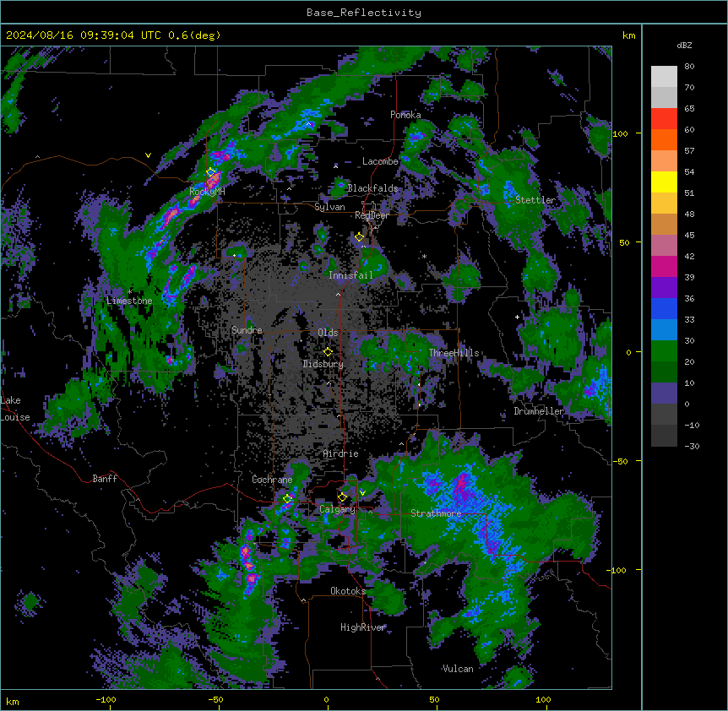This screenshot has width=728, height=711.
Task: Click the Banff label
Action: (105, 479)
